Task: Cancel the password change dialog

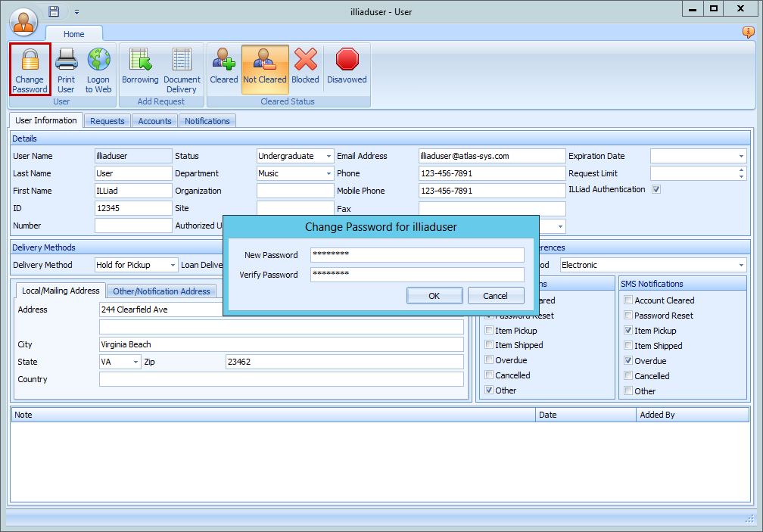Action: pos(496,296)
